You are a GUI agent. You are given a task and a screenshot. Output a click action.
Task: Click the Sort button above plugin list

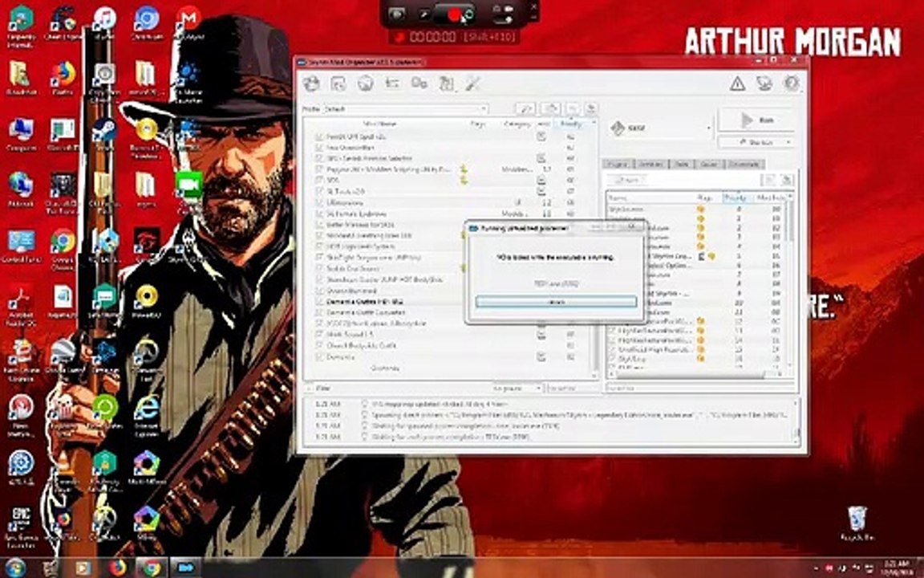coord(626,180)
